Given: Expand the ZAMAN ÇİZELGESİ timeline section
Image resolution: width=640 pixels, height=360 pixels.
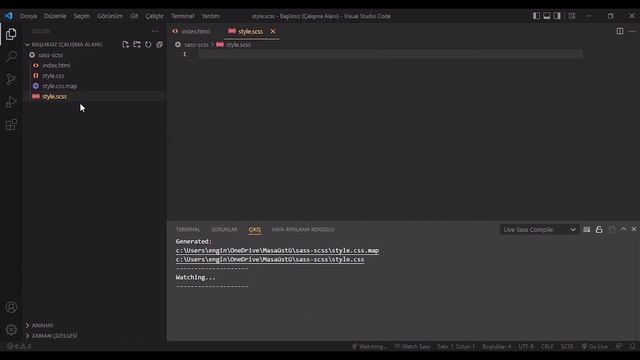Looking at the screenshot, I should [54, 336].
